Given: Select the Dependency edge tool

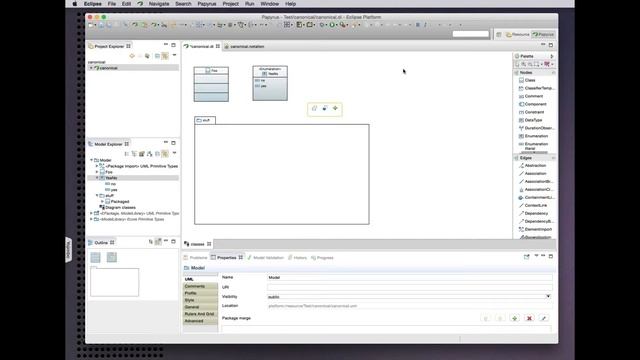Looking at the screenshot, I should (x=533, y=213).
